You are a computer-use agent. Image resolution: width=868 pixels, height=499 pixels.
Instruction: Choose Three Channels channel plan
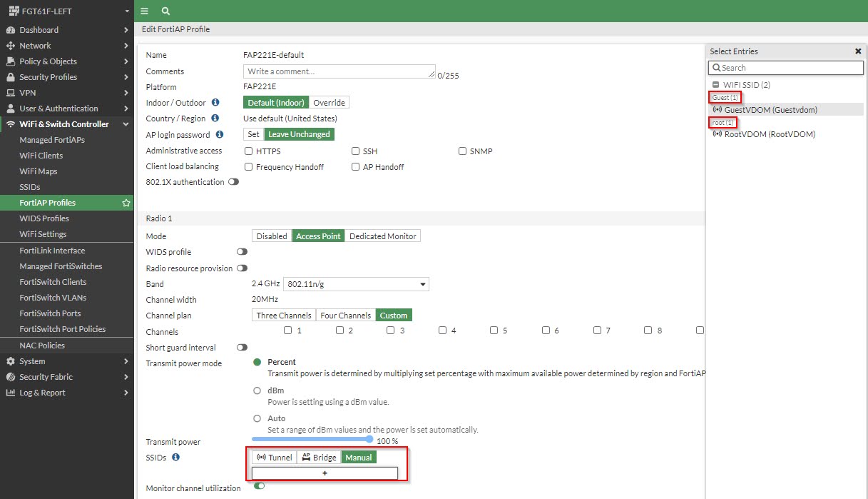(284, 316)
